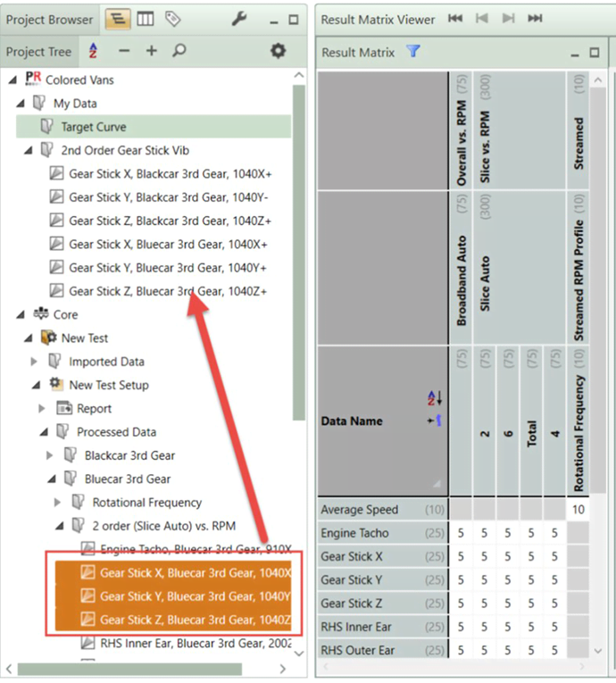Collapse all with the minus button
616x683 pixels.
pos(124,52)
